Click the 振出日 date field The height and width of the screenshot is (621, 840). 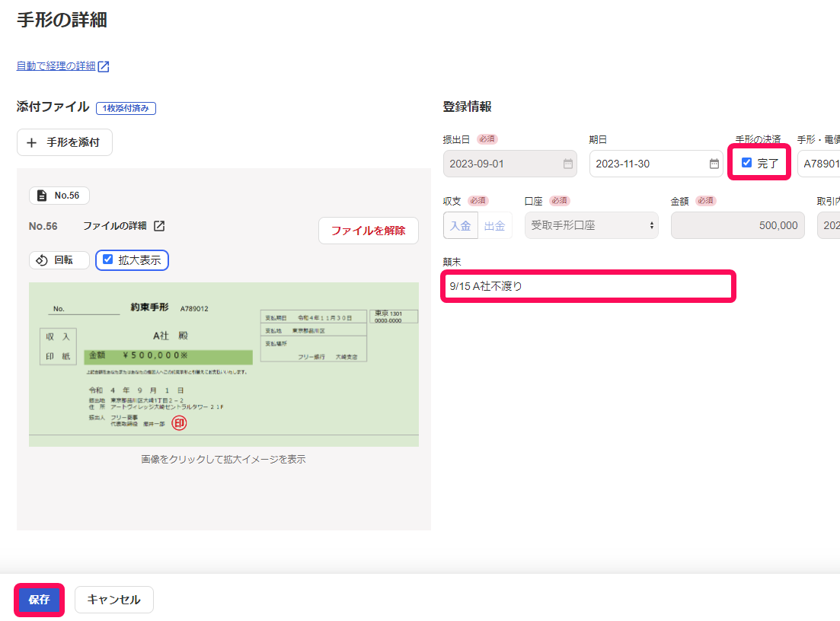tap(510, 164)
